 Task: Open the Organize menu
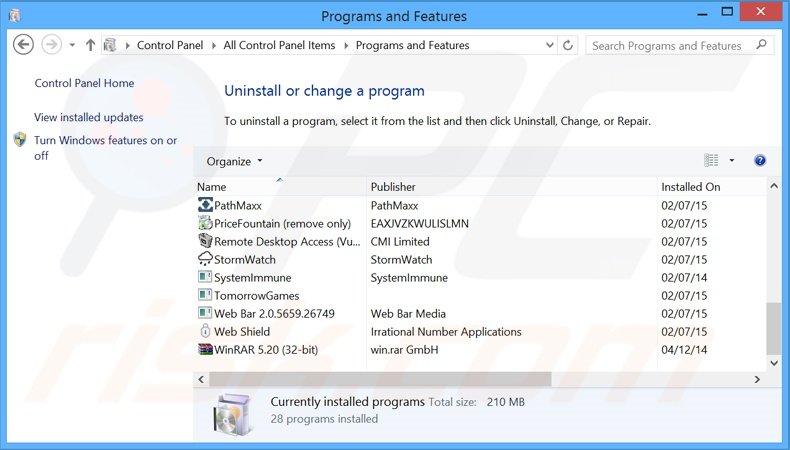tap(234, 161)
